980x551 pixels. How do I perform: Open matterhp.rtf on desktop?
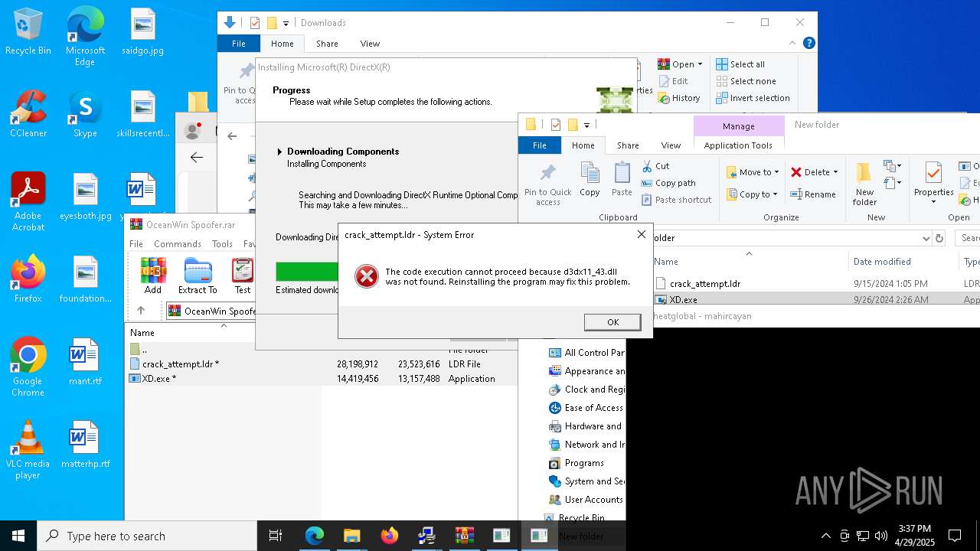click(x=85, y=445)
